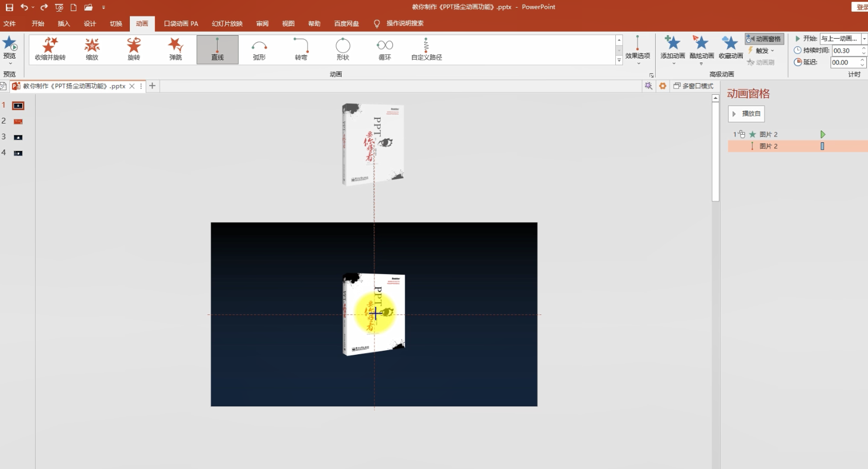868x469 pixels.
Task: Select the 直线 line motion path
Action: [218, 49]
